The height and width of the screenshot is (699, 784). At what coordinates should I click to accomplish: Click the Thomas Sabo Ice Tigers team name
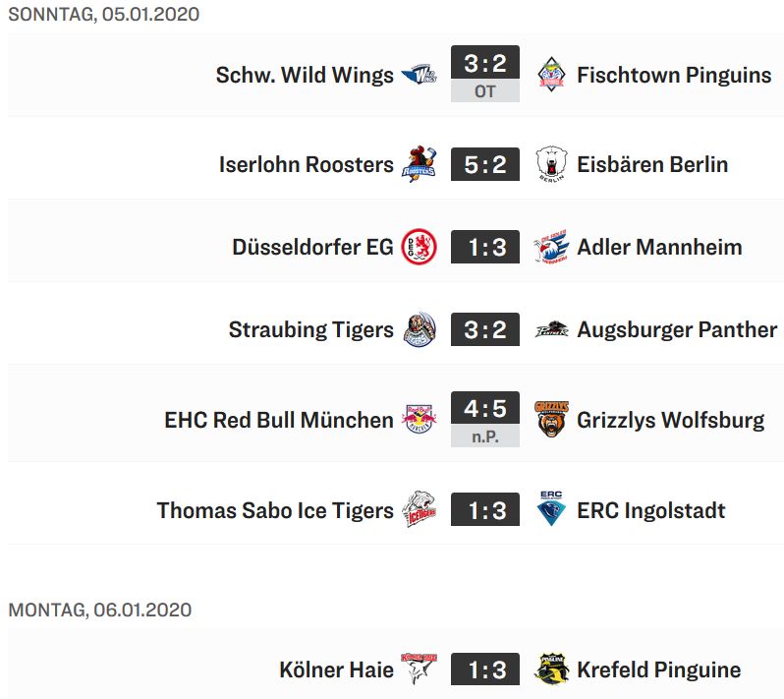coord(275,510)
